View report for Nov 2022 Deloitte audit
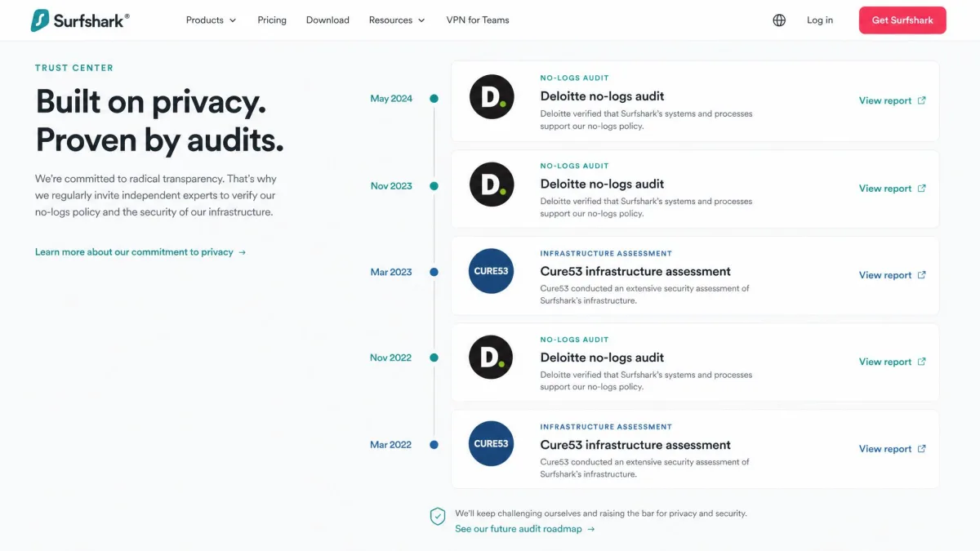 tap(893, 362)
